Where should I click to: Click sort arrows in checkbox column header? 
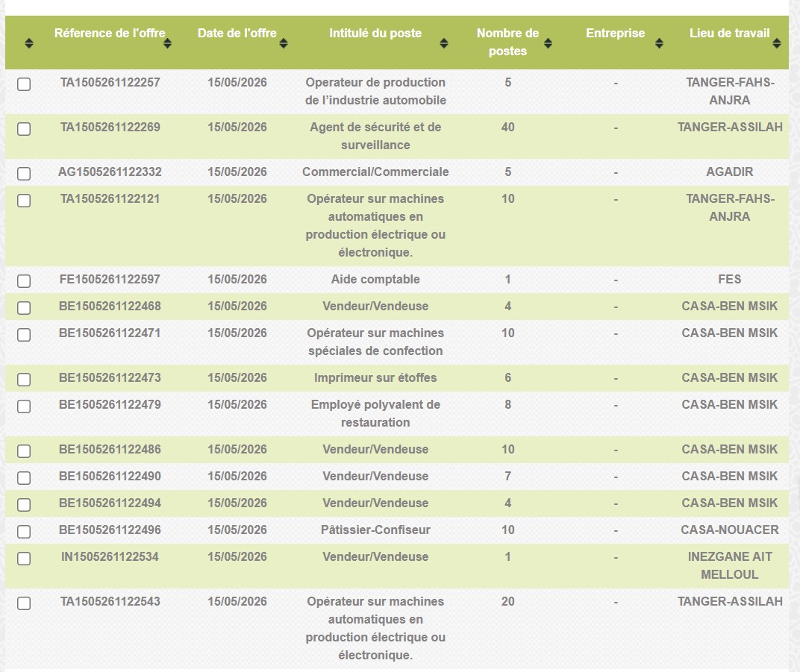tap(29, 43)
